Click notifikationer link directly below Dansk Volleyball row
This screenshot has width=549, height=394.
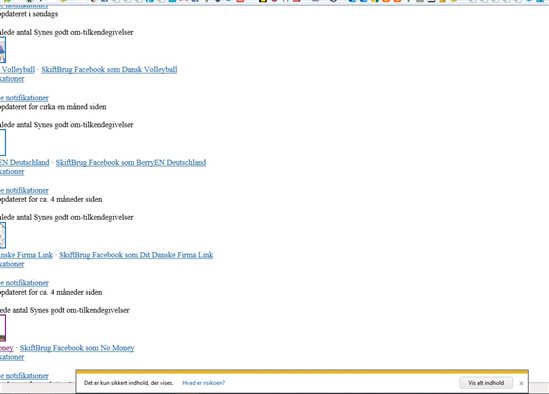(12, 79)
